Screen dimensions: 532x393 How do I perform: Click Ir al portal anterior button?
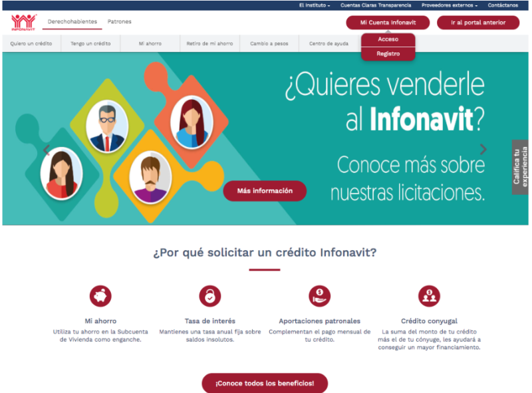click(478, 23)
